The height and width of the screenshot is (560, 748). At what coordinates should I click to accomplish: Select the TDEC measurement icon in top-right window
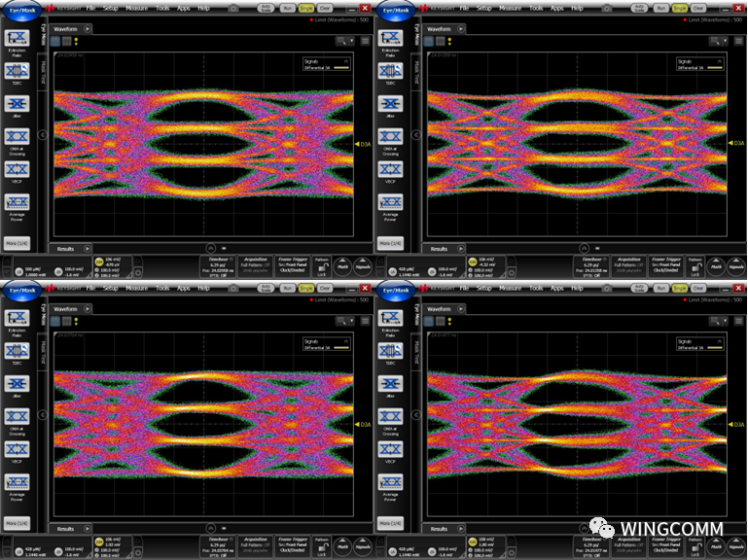coord(391,75)
